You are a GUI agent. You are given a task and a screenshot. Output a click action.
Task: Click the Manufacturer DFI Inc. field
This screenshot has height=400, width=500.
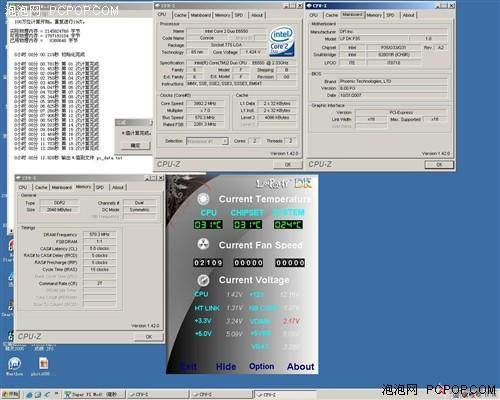pyautogui.click(x=393, y=32)
